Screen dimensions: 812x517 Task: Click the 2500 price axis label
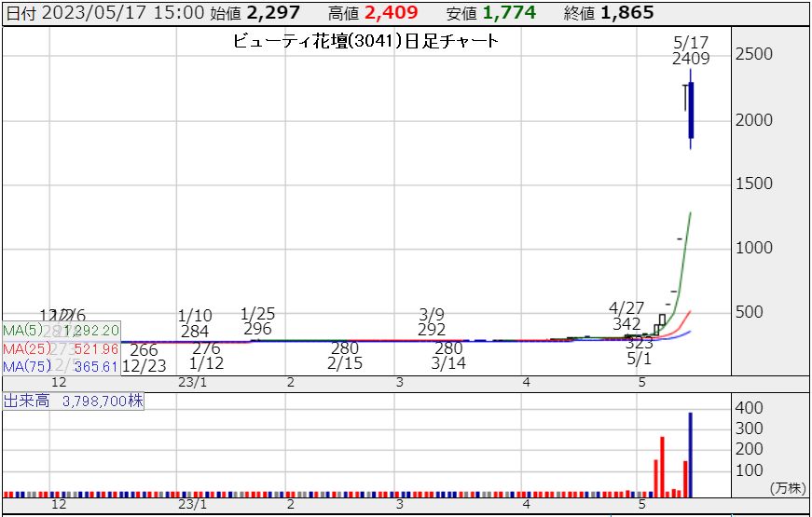click(753, 54)
